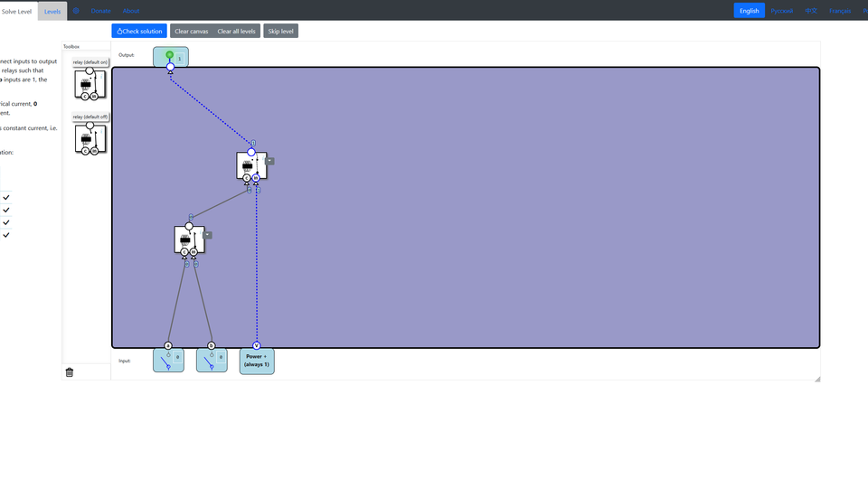This screenshot has height=488, width=868.
Task: Select the 'relay (default off)' toolbox relay
Action: (x=90, y=139)
